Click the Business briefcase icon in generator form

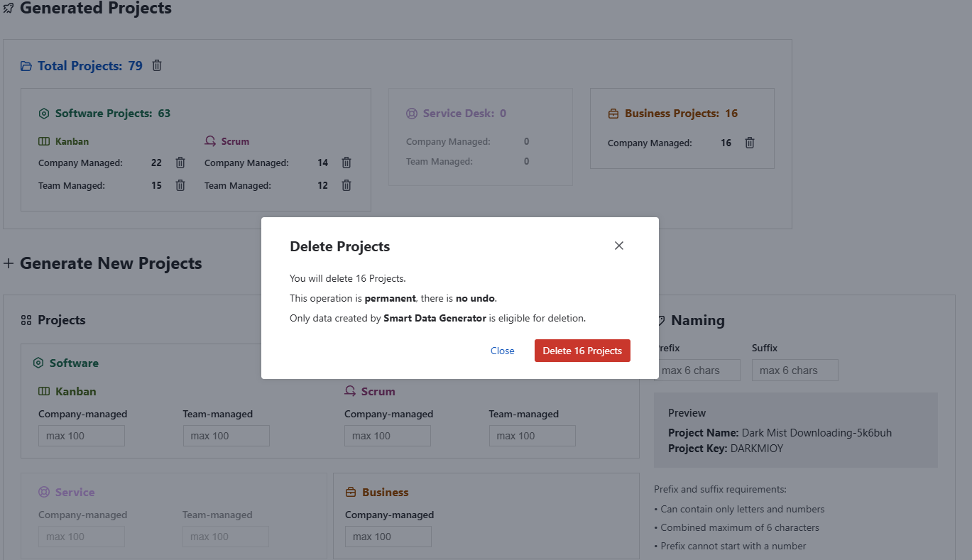tap(351, 492)
